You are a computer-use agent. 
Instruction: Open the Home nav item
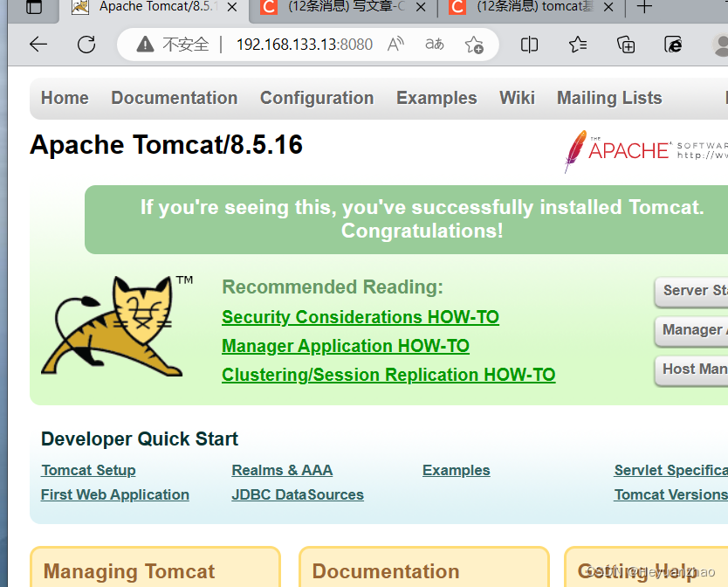tap(65, 98)
